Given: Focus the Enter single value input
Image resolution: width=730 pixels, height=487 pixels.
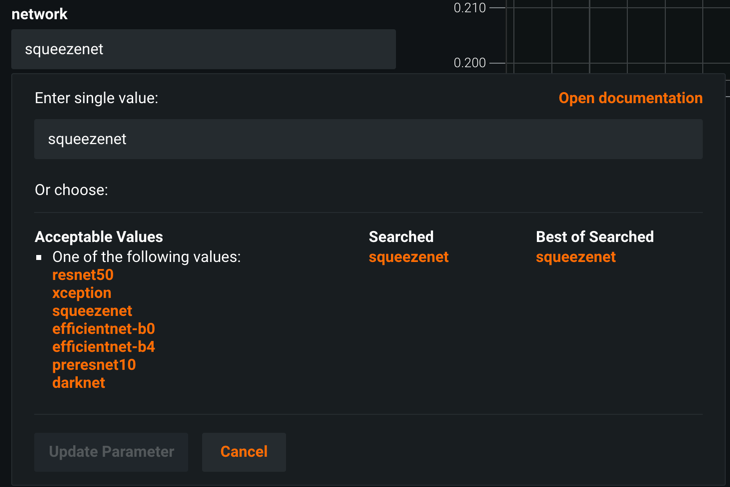Looking at the screenshot, I should (x=368, y=139).
